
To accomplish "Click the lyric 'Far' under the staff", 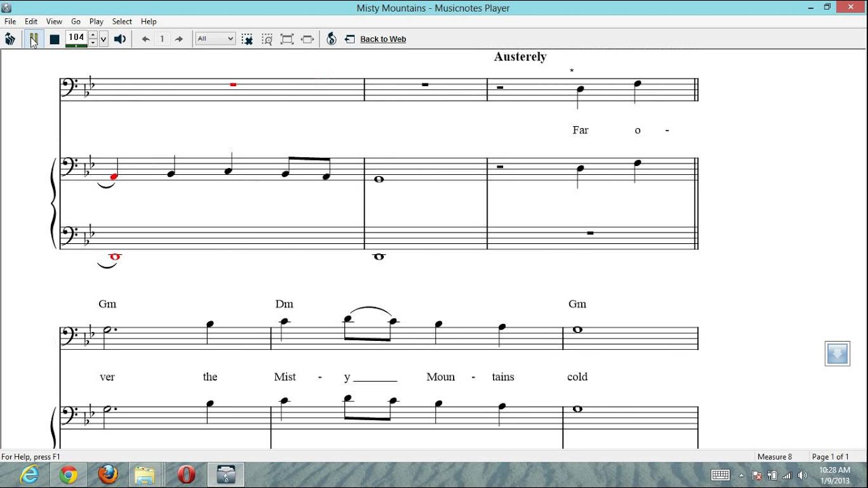I will tap(580, 130).
